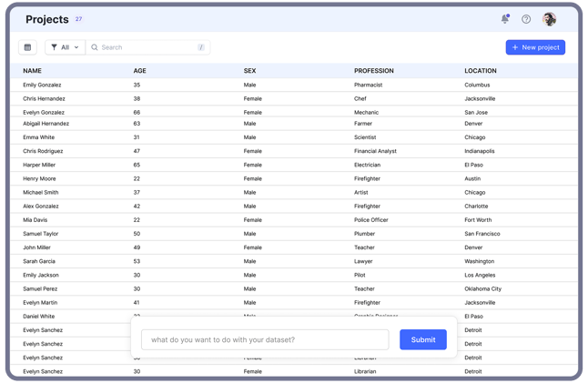Select the Emily Gonzalez row

43,85
